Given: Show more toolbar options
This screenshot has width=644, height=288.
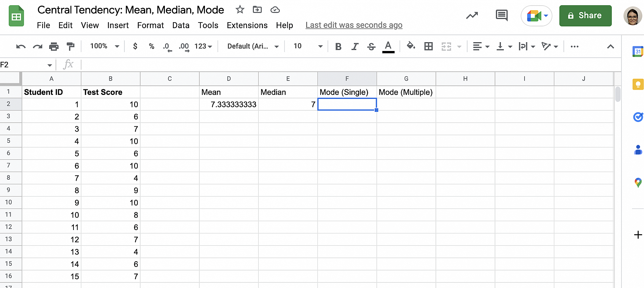Looking at the screenshot, I should (x=574, y=46).
